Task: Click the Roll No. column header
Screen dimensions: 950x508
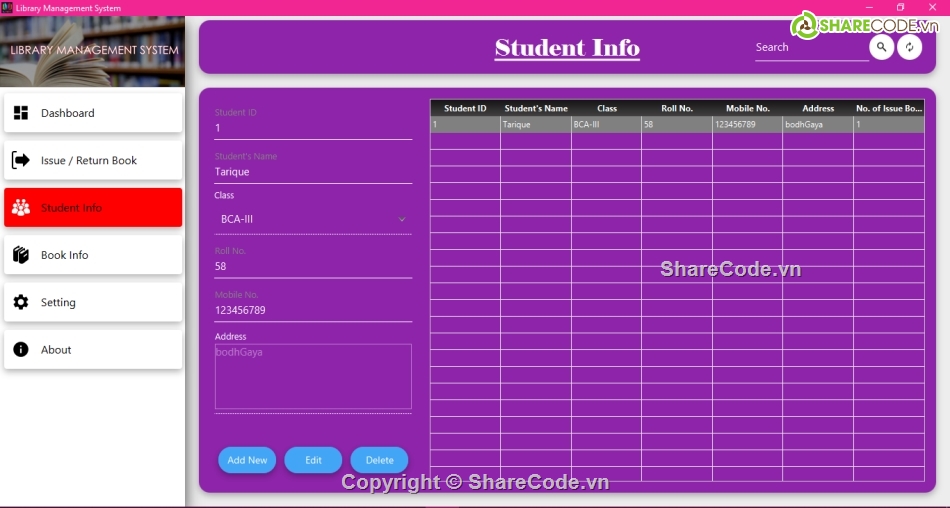Action: point(676,108)
